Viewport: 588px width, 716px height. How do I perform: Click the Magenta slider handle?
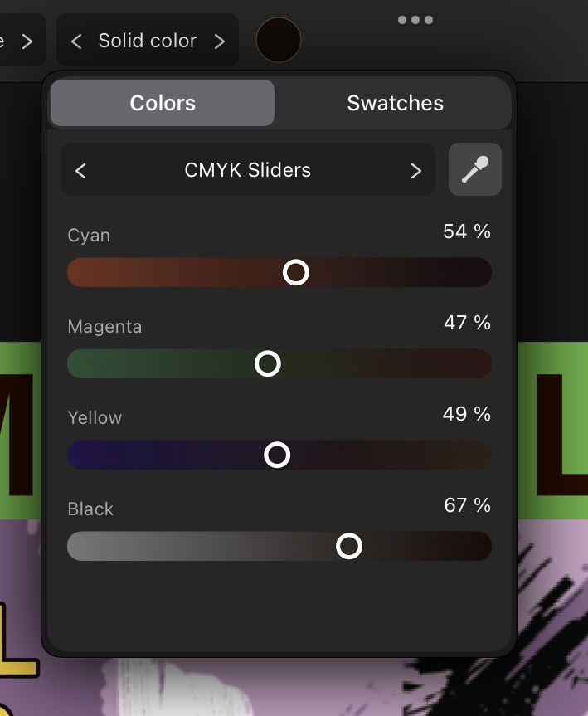tap(267, 363)
